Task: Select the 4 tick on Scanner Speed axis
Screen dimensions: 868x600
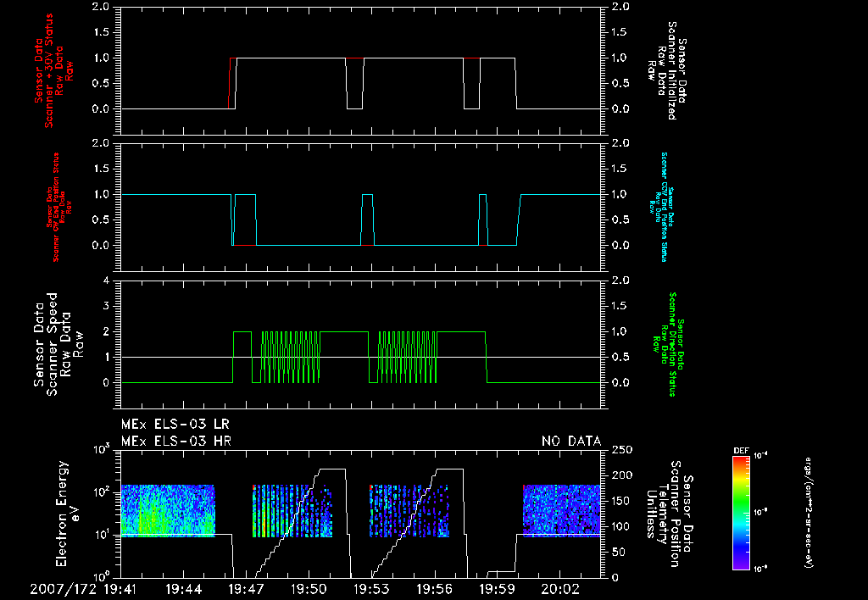Action: [106, 281]
